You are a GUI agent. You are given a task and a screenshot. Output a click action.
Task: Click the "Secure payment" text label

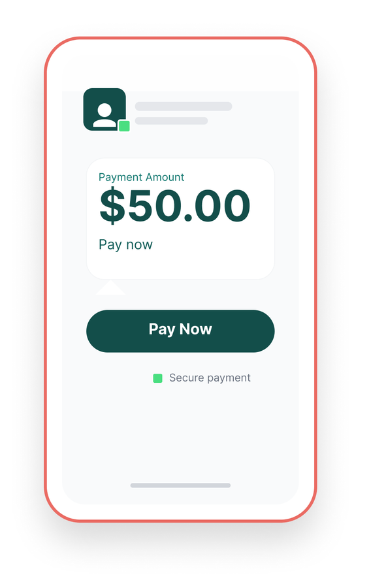tap(210, 378)
